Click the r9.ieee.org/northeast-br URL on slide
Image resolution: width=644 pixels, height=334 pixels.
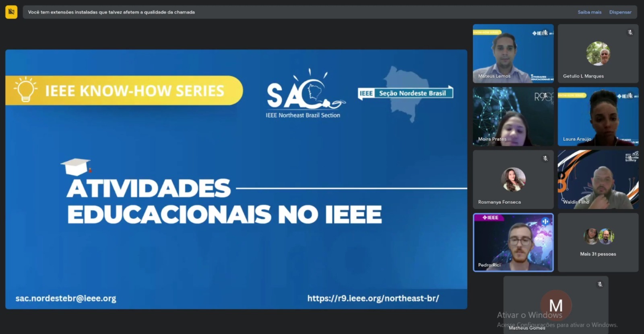(373, 298)
